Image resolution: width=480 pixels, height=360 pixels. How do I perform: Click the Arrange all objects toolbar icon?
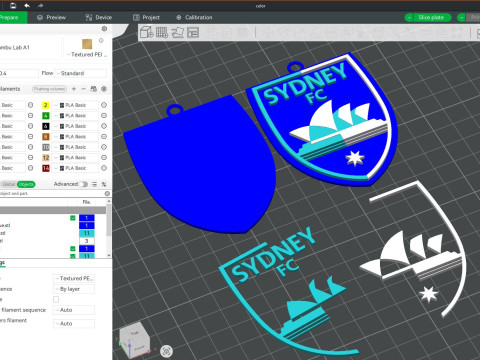[193, 32]
